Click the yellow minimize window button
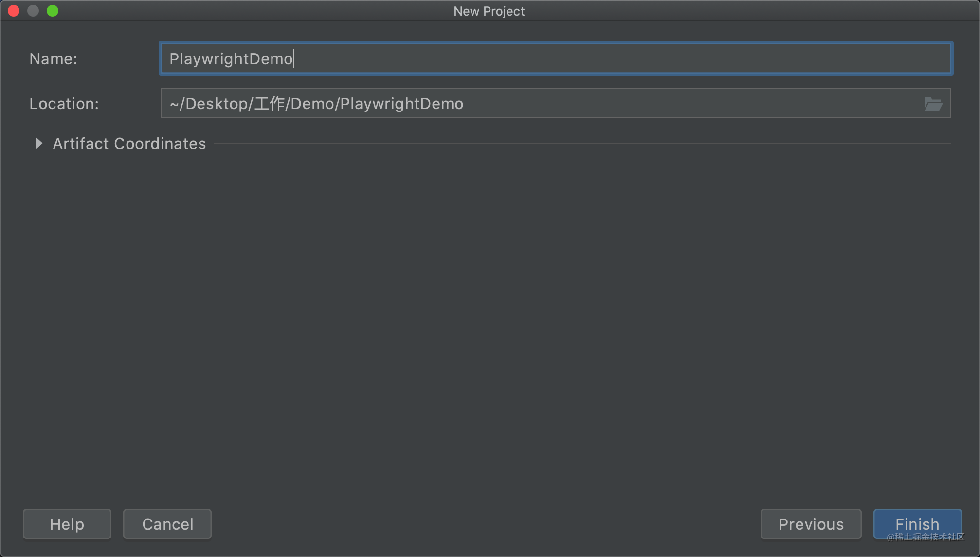Screen dimensions: 980x557 click(33, 11)
